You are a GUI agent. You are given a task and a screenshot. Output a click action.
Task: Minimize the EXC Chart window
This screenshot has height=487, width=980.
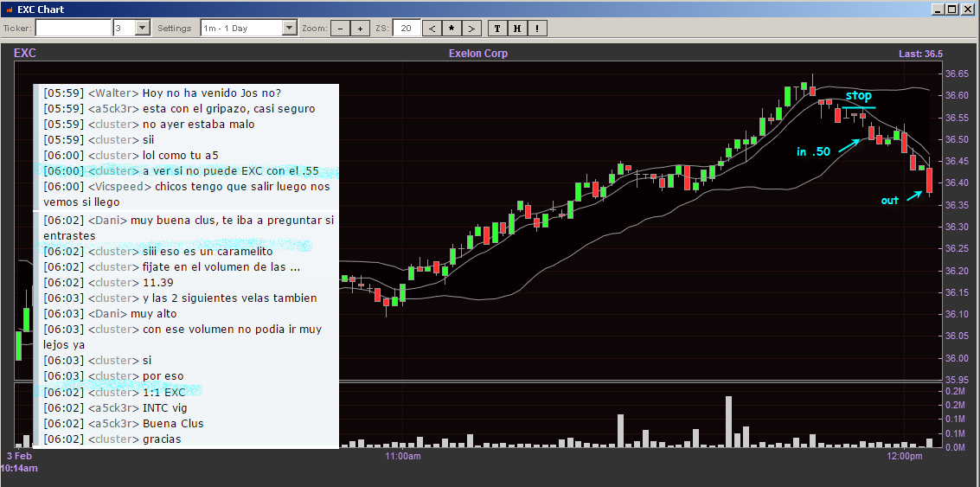(938, 9)
